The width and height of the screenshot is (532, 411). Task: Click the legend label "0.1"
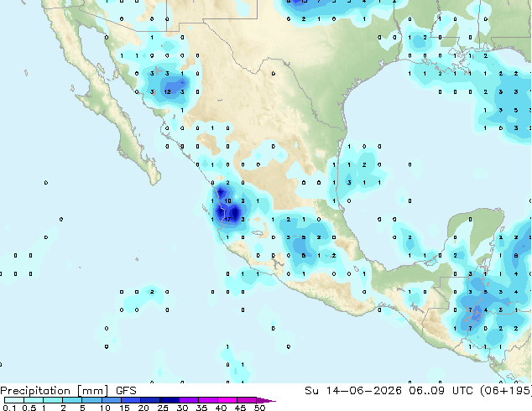coord(9,408)
